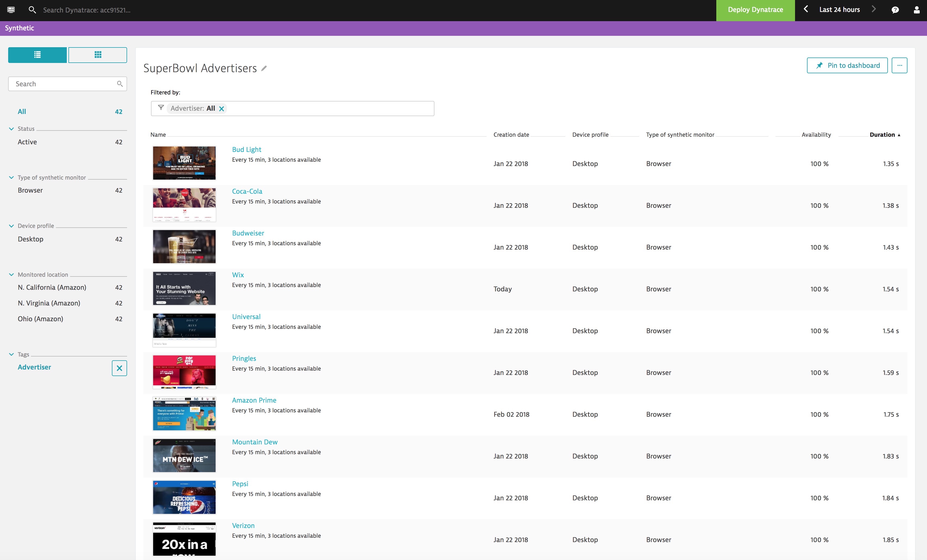The image size is (927, 560).
Task: Sort by Type of synthetic monitor header
Action: coord(680,135)
